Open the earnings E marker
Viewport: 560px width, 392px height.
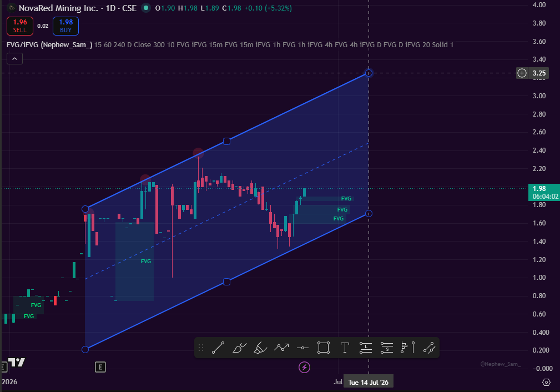[100, 366]
